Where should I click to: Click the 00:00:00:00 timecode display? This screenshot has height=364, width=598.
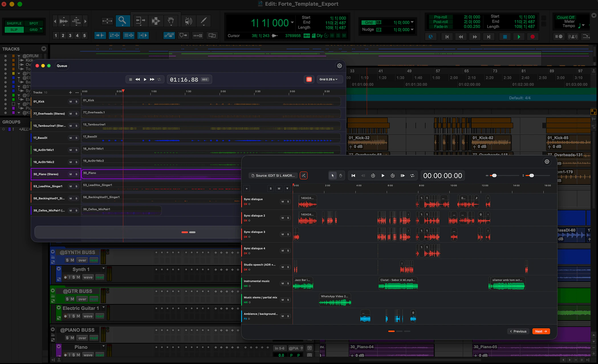(443, 175)
